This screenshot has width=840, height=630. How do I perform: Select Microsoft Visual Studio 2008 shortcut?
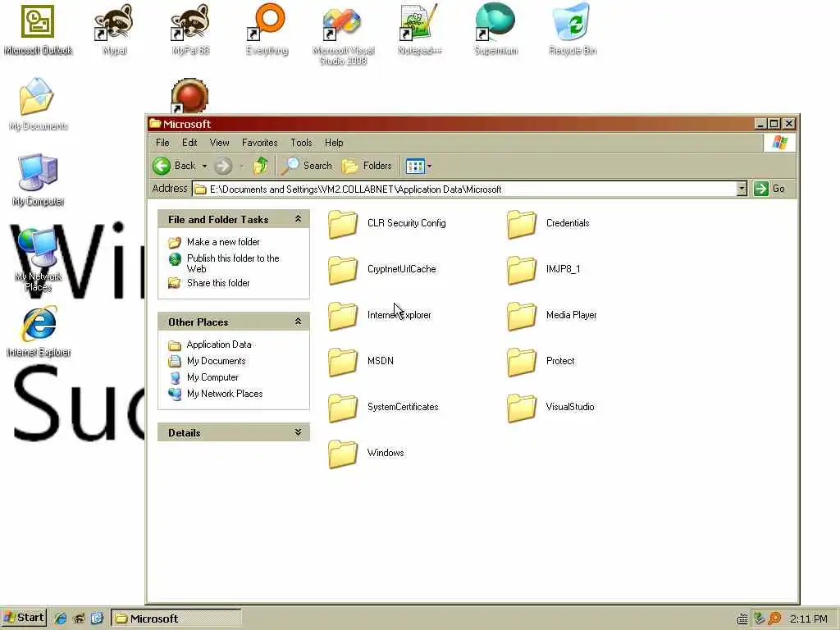[x=344, y=35]
